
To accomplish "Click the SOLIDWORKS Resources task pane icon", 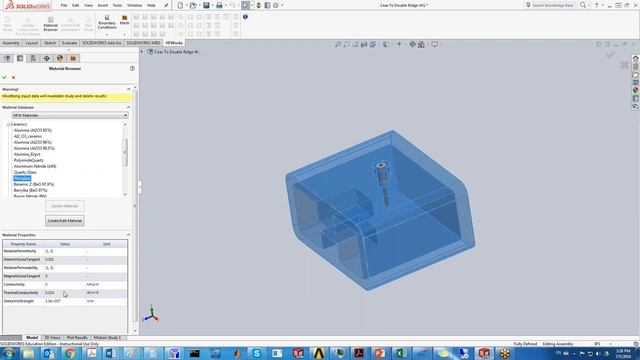I will coord(636,58).
